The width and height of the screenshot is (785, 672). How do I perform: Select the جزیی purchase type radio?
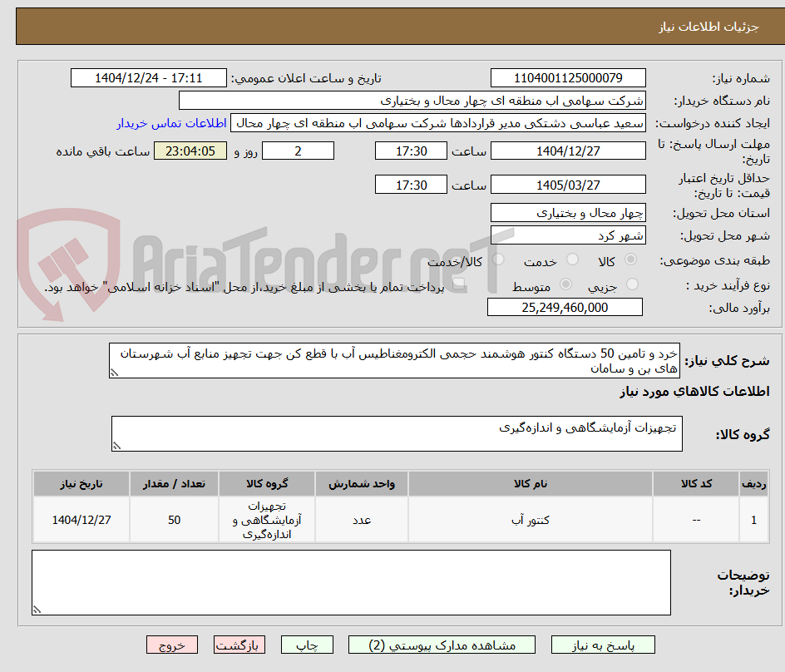point(632,284)
